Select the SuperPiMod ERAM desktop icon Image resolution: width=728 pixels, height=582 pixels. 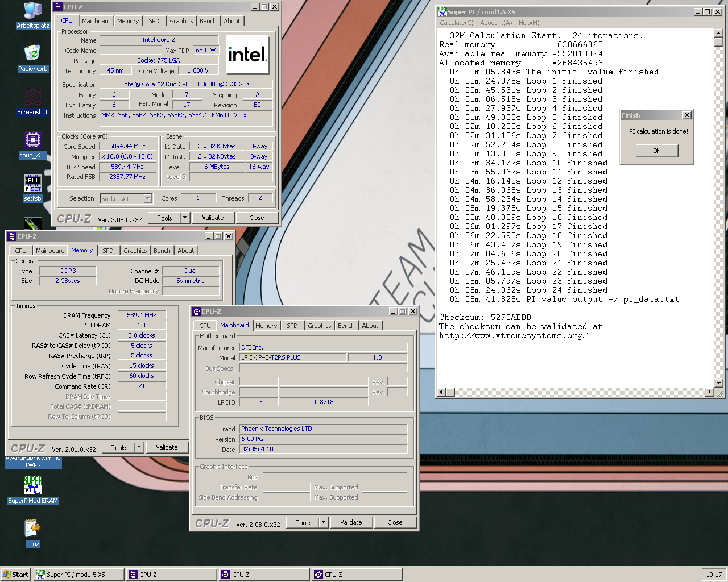coord(33,490)
